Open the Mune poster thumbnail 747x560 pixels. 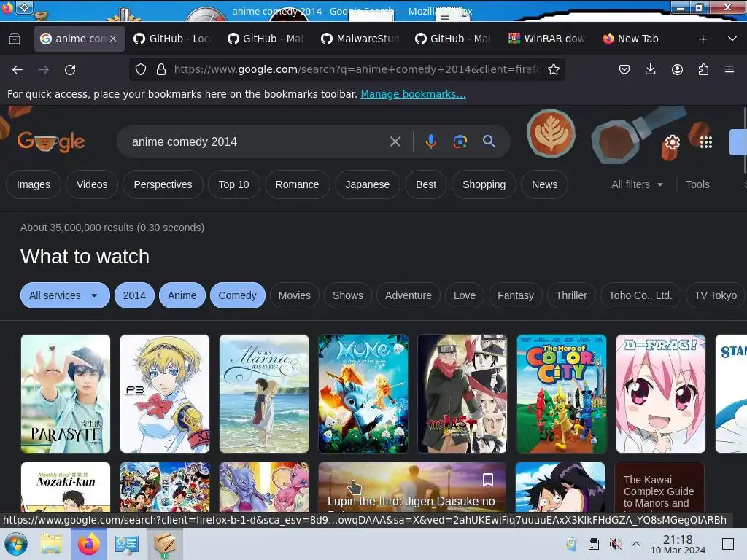coord(363,394)
